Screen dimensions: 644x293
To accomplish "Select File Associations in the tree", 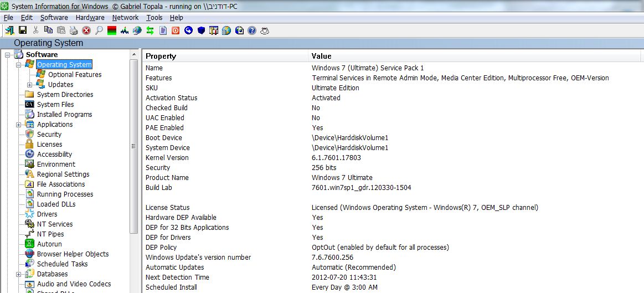I will [61, 184].
